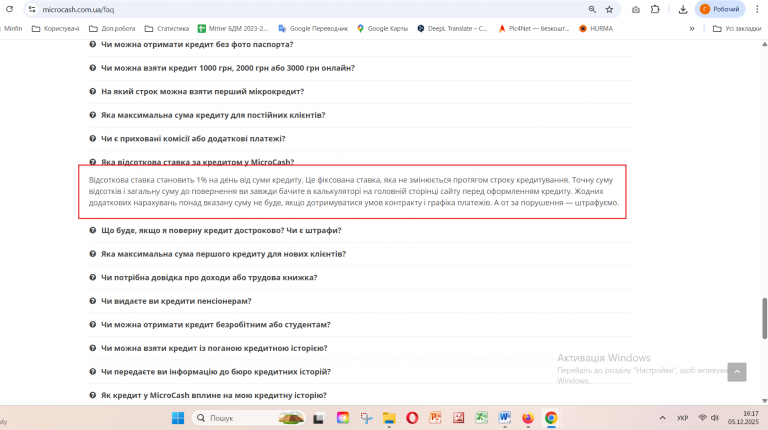
Task: Open the Статистика bookmarks folder
Action: tap(167, 28)
